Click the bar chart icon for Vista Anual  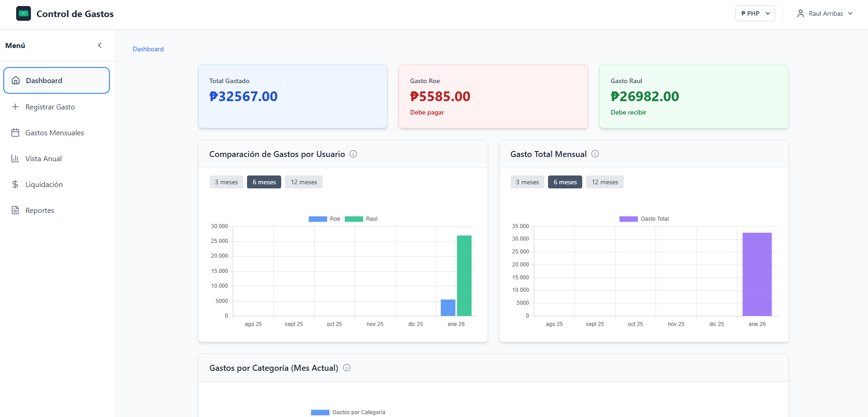[15, 158]
